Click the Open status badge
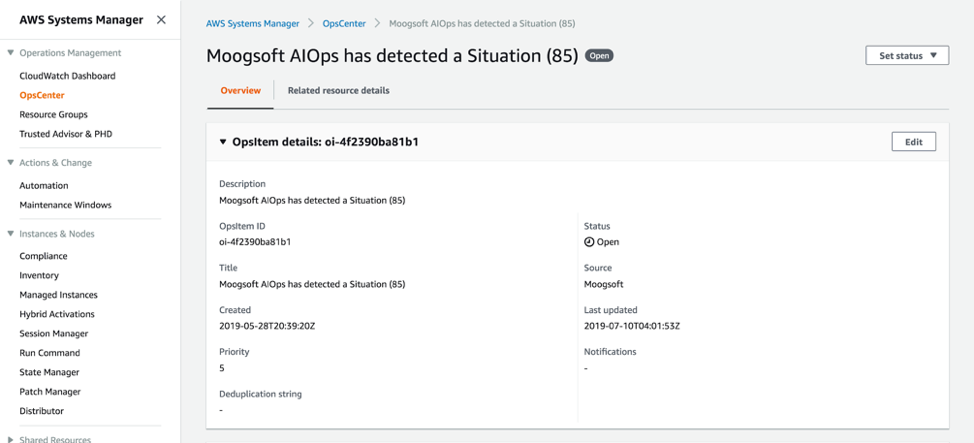Screen dimensions: 974x443 [599, 56]
